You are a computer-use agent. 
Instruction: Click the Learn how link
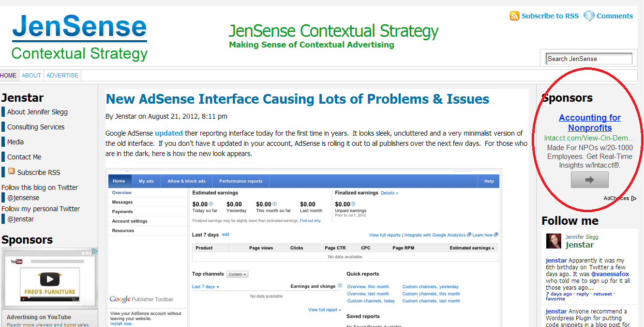(x=482, y=235)
